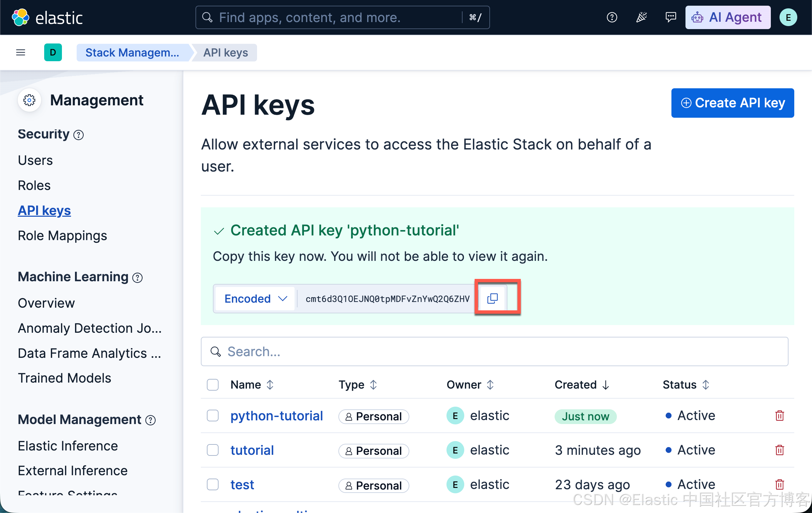This screenshot has width=812, height=513.
Task: Open the help menu icon
Action: [612, 17]
